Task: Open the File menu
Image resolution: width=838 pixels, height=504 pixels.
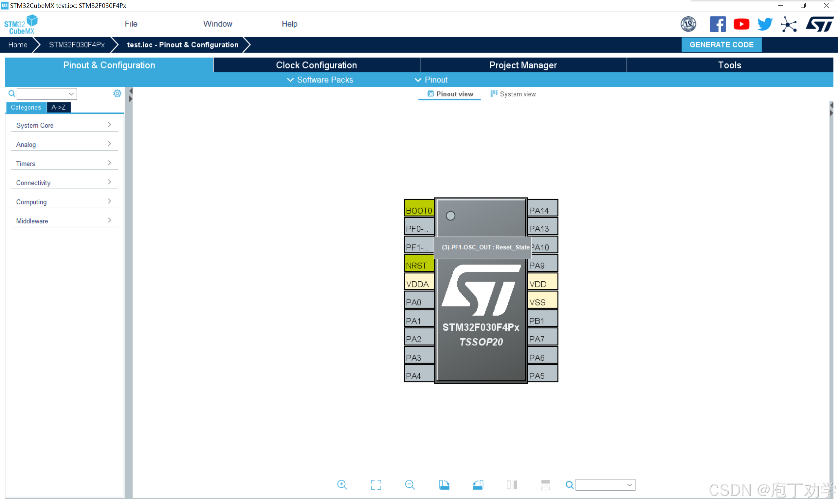Action: click(x=131, y=24)
